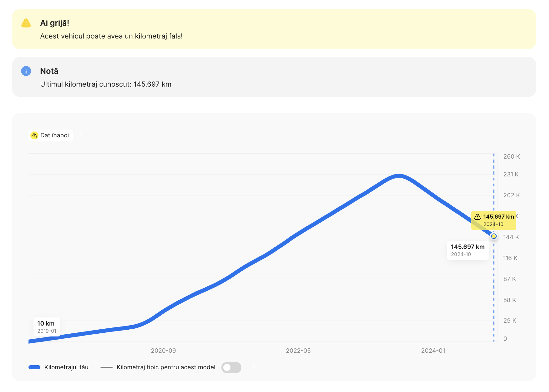Screen dimensions: 549x392
Task: Click the 2020-09 date axis label
Action: (x=163, y=351)
